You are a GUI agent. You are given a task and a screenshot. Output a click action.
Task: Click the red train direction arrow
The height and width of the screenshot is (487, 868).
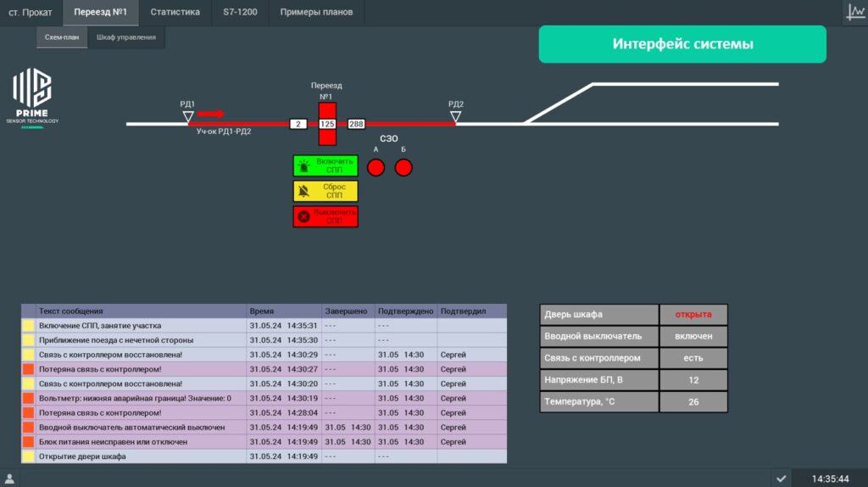(211, 113)
